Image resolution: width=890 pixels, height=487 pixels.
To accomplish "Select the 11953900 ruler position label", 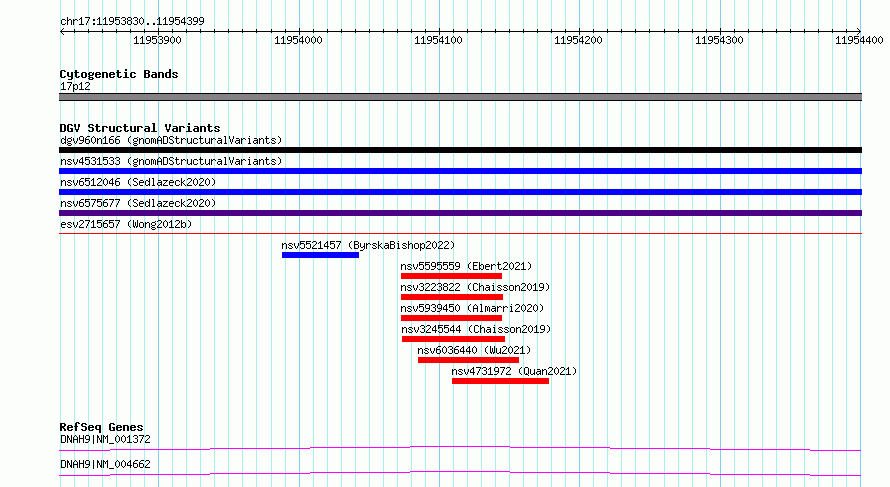I will 157,40.
